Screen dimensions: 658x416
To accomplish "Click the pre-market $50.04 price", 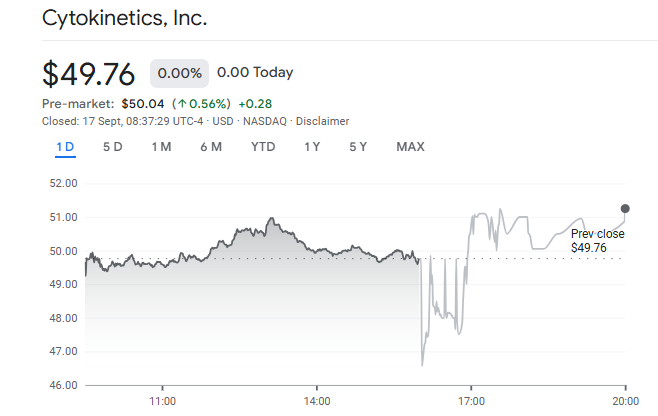I will click(141, 104).
